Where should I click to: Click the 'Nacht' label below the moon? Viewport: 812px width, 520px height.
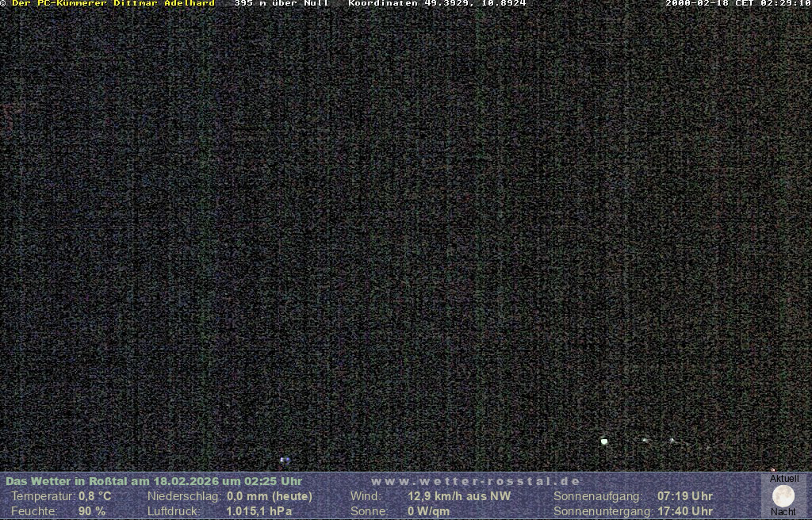click(x=783, y=512)
